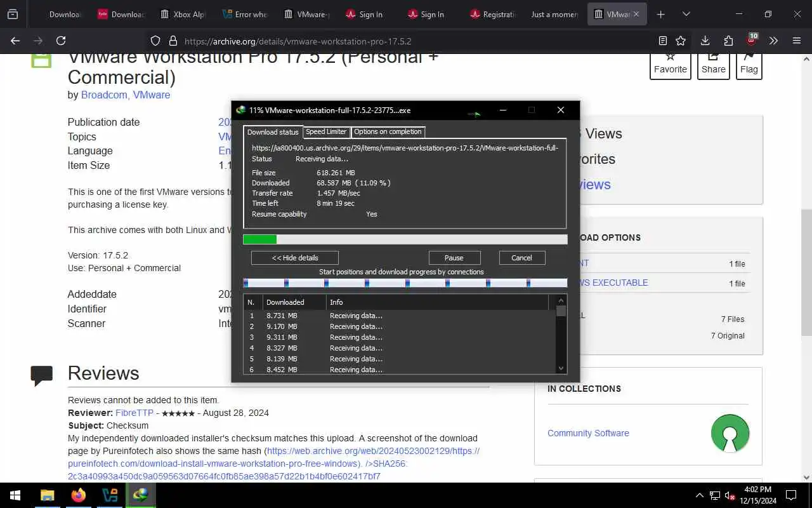Open a new browser tab
812x508 pixels.
[660, 14]
